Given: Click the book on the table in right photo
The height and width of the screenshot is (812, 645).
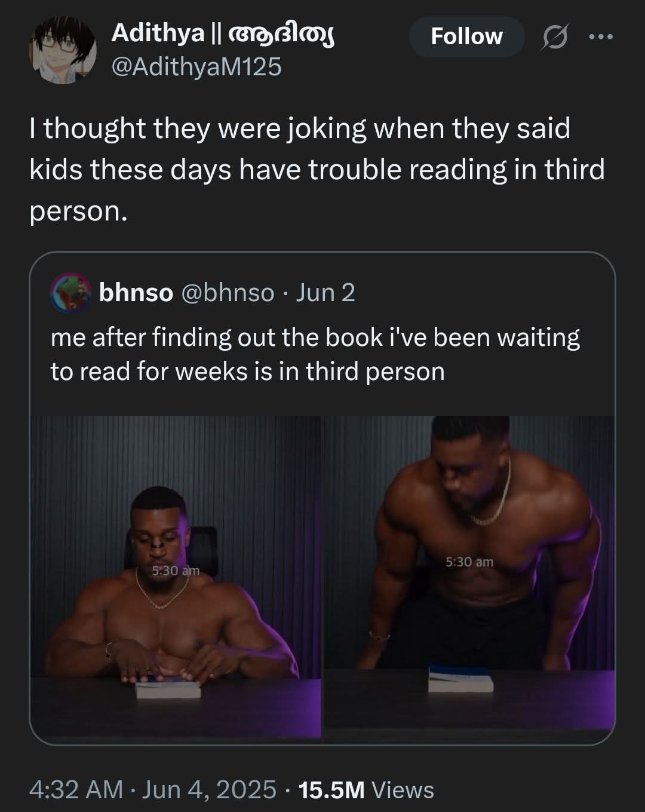Looking at the screenshot, I should pos(461,679).
